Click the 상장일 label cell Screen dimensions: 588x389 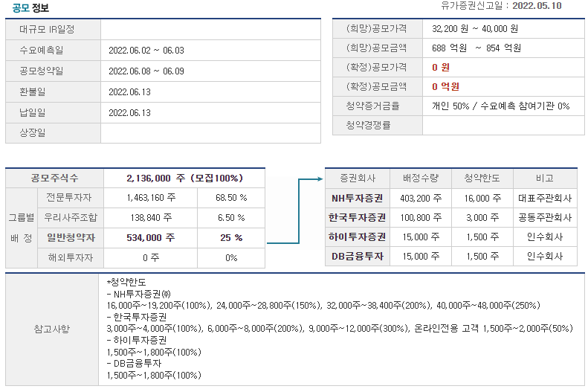(x=54, y=133)
